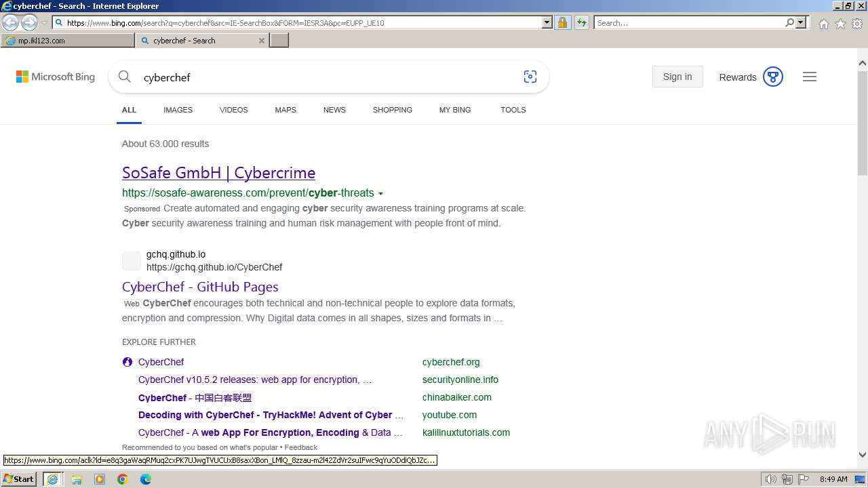Close the cyberchef - Search tab
The image size is (868, 488).
262,41
